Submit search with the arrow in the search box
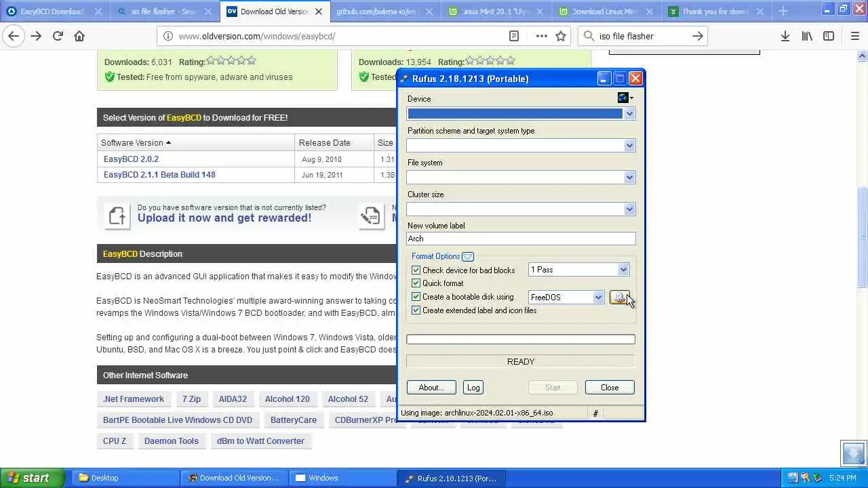Image resolution: width=868 pixels, height=488 pixels. [698, 36]
